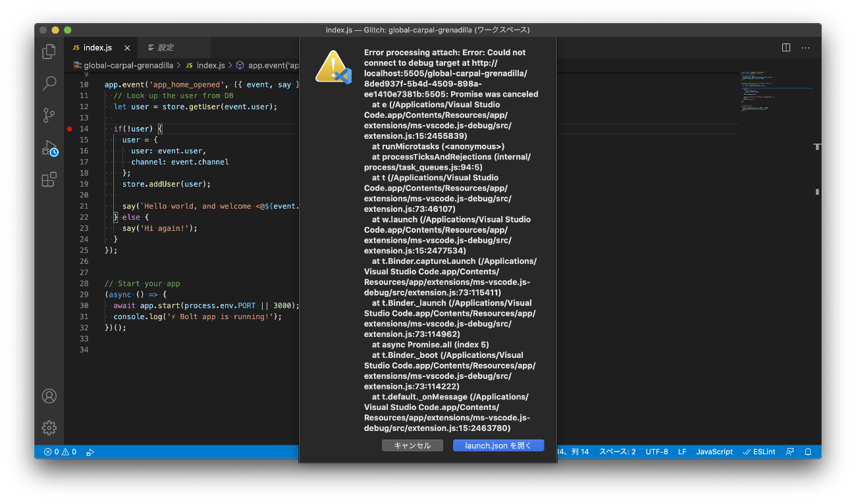This screenshot has width=856, height=504.
Task: Open the notifications bell
Action: pos(808,452)
